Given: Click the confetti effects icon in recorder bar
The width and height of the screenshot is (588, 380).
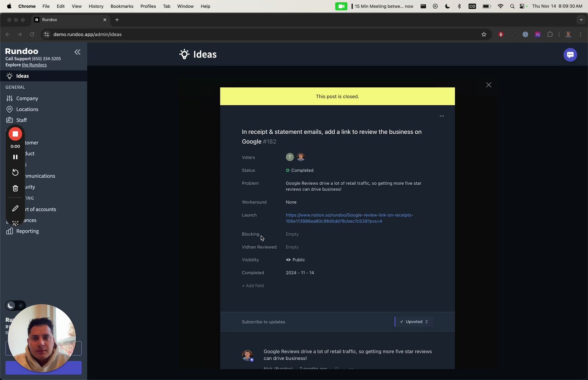Looking at the screenshot, I should tap(15, 223).
